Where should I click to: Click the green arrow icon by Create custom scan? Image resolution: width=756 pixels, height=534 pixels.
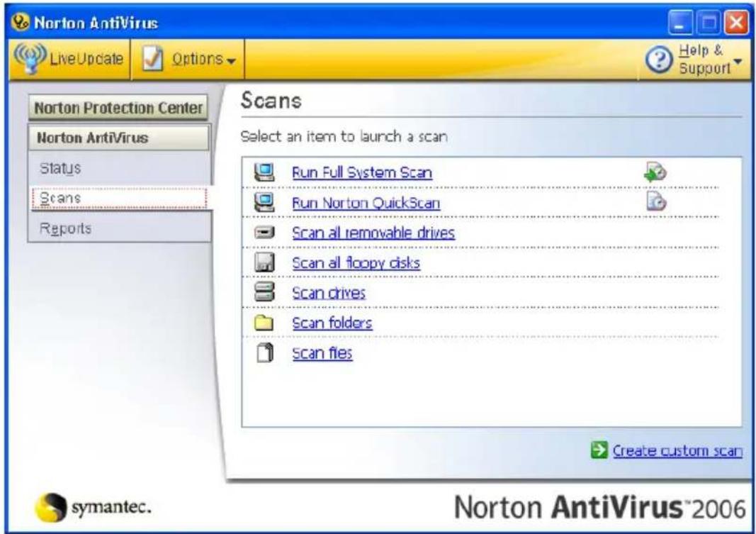pos(599,450)
